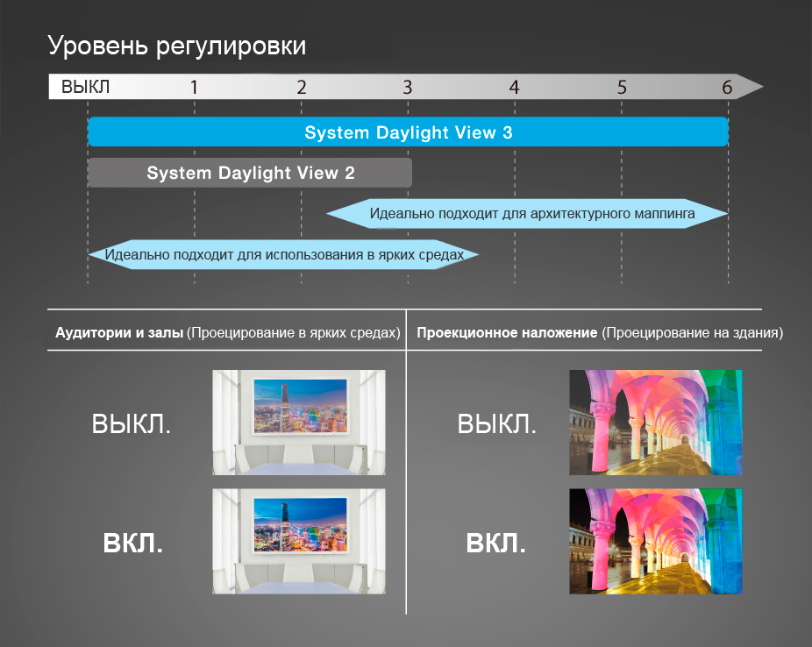Click the blue System Daylight View 3 bar
The width and height of the screenshot is (812, 647).
[408, 132]
